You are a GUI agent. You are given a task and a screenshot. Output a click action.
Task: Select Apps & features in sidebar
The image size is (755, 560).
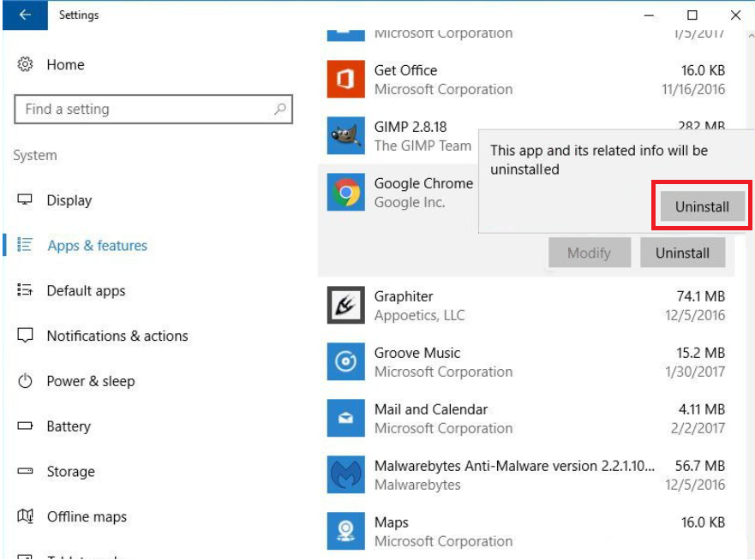97,246
